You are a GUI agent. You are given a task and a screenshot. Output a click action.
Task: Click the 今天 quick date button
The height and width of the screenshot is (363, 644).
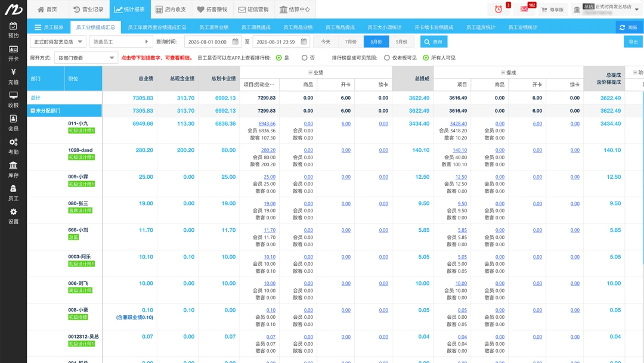[x=326, y=42]
